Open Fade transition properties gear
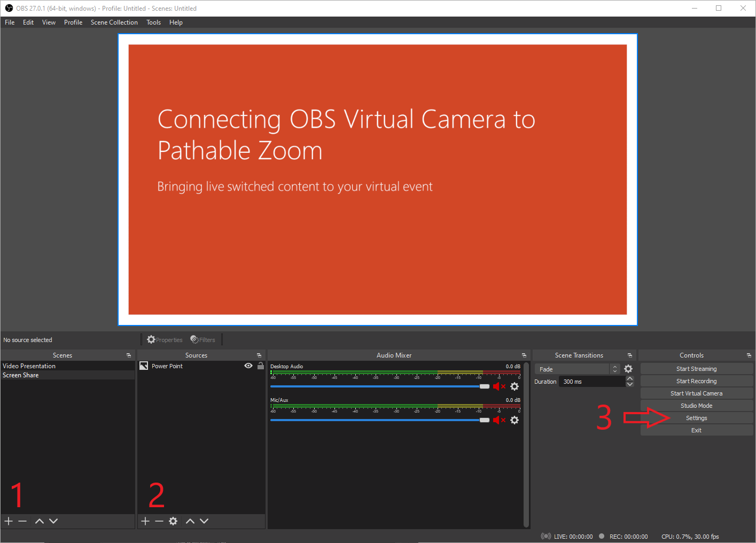Image resolution: width=756 pixels, height=543 pixels. 628,369
